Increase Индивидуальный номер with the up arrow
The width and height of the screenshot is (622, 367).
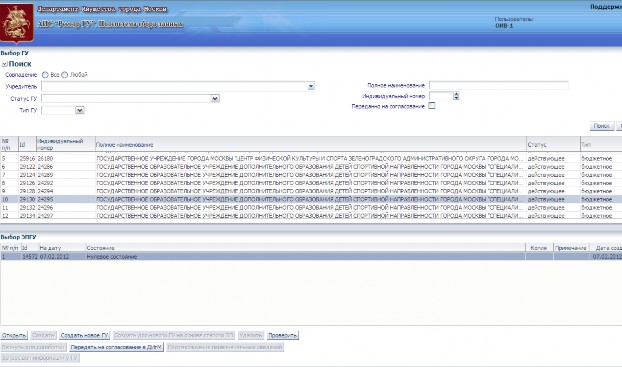(456, 94)
